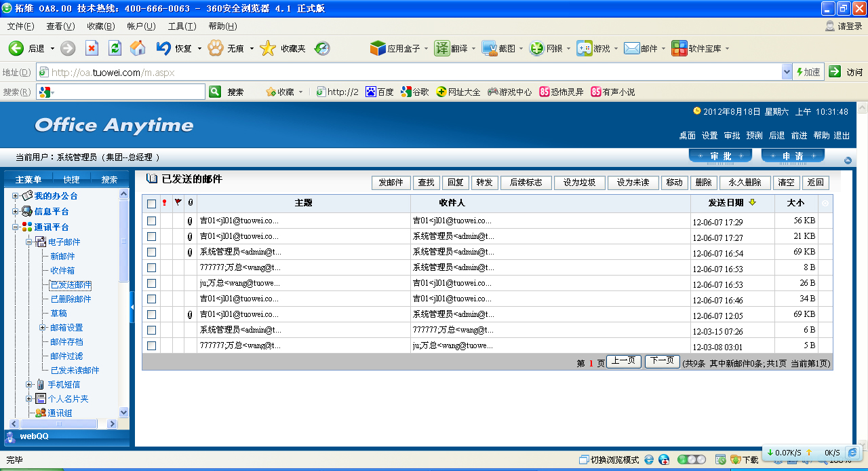Click the green search magnifier icon
Image resolution: width=868 pixels, height=471 pixels.
[x=215, y=92]
